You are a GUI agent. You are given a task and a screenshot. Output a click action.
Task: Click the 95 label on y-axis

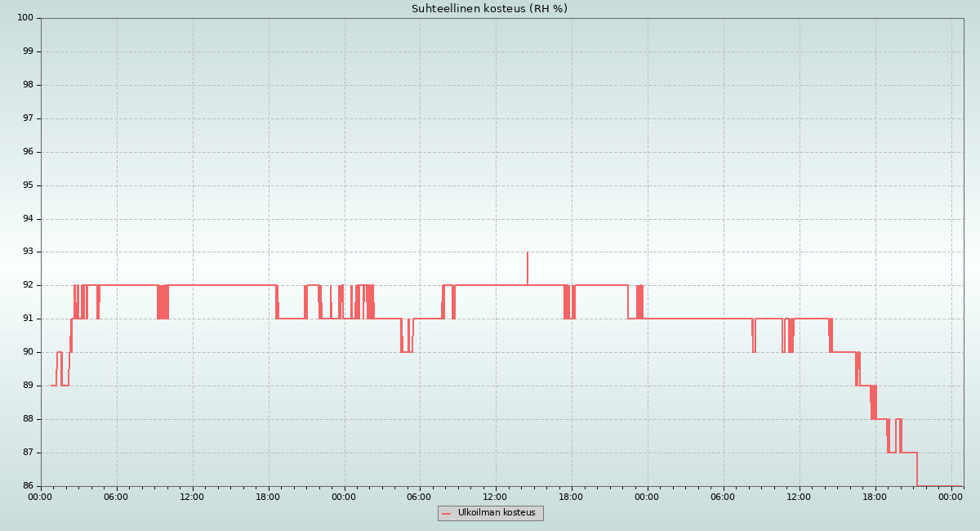point(28,185)
